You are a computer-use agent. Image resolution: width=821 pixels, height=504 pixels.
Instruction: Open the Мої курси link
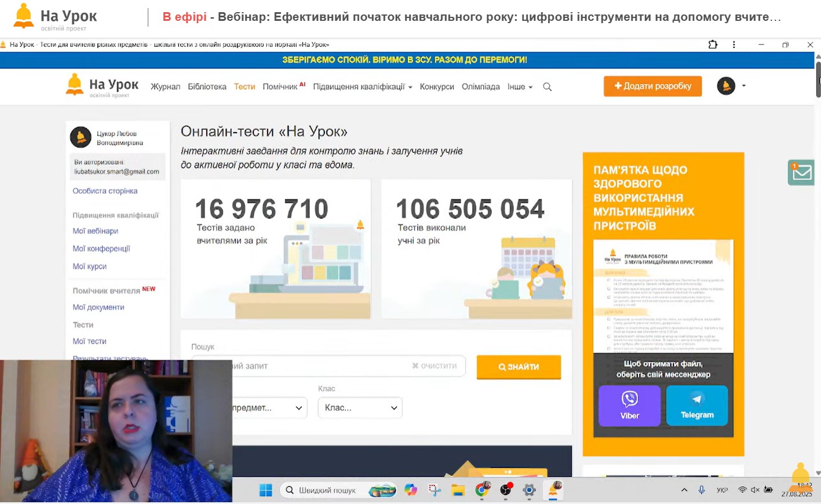coord(89,266)
